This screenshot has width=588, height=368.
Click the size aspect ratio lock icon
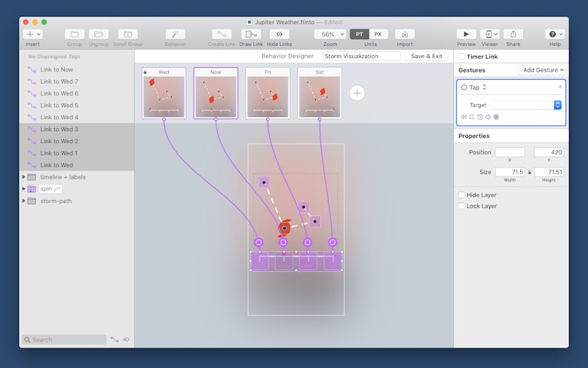(x=529, y=172)
